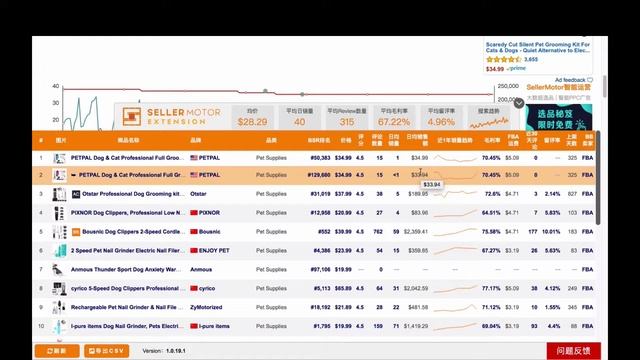This screenshot has width=640, height=360.
Task: Collapse the row 2 PETPAL minus icon
Action: click(73, 175)
